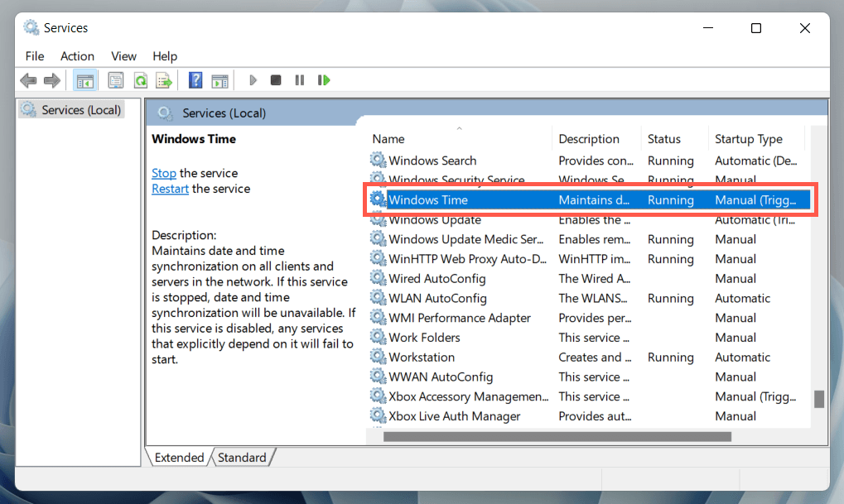
Task: Click gear icon of Windows Search row
Action: (378, 160)
